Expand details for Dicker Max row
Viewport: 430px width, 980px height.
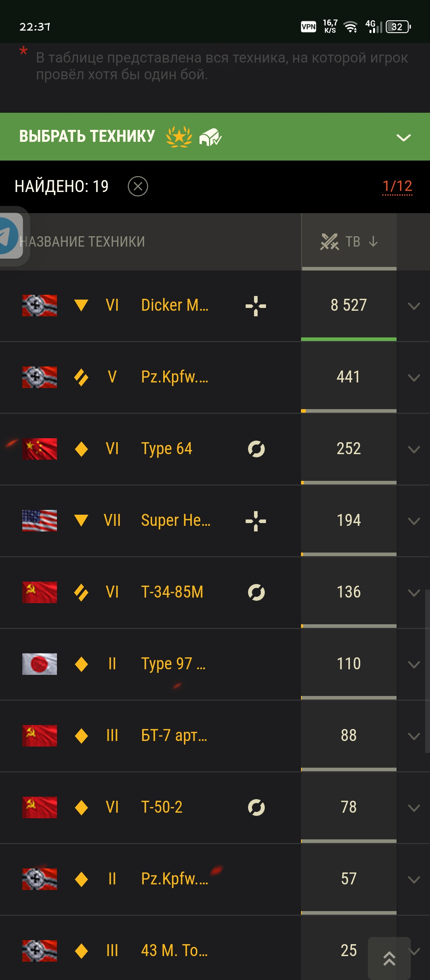point(414,306)
